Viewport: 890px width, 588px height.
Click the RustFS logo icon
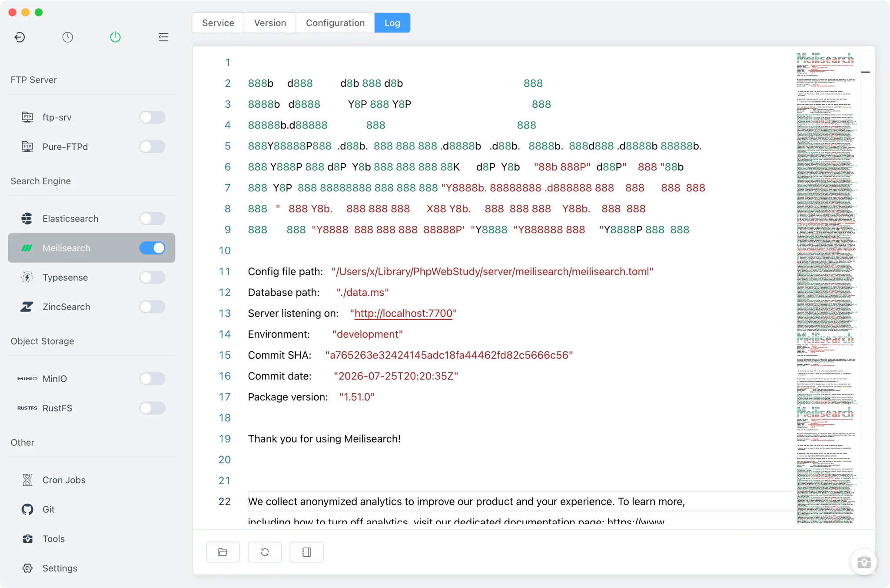(27, 408)
